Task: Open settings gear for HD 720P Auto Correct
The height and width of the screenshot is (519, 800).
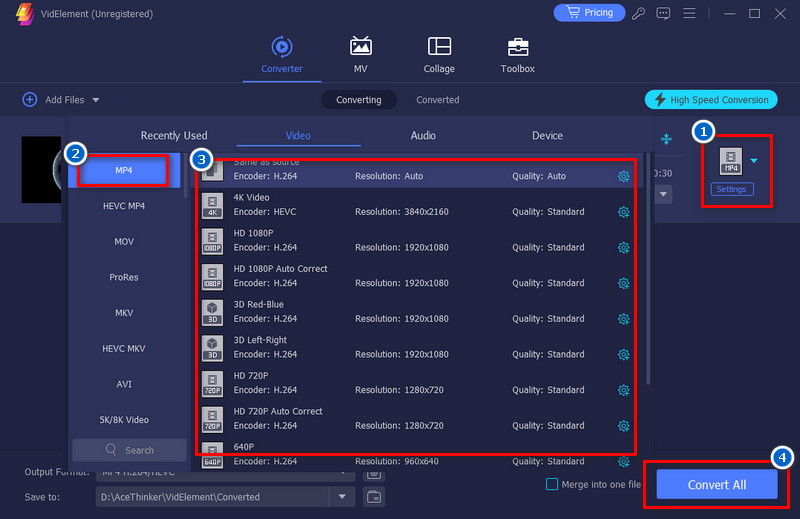Action: click(623, 426)
